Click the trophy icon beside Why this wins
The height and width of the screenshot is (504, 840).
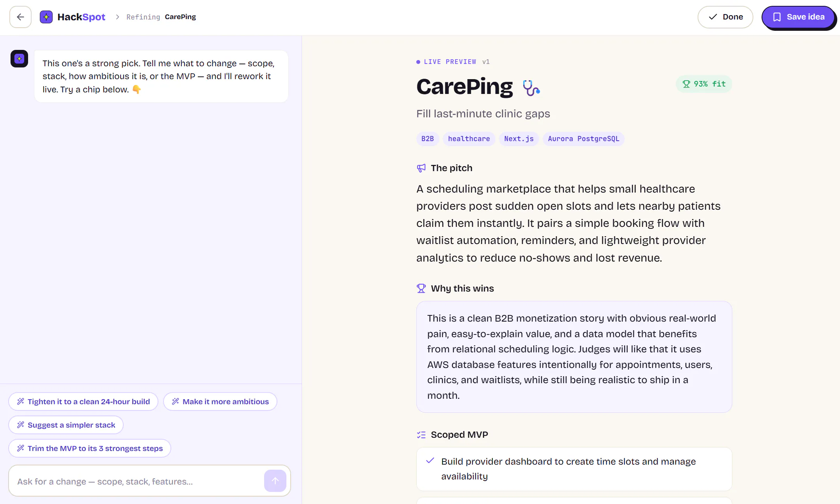pyautogui.click(x=421, y=288)
